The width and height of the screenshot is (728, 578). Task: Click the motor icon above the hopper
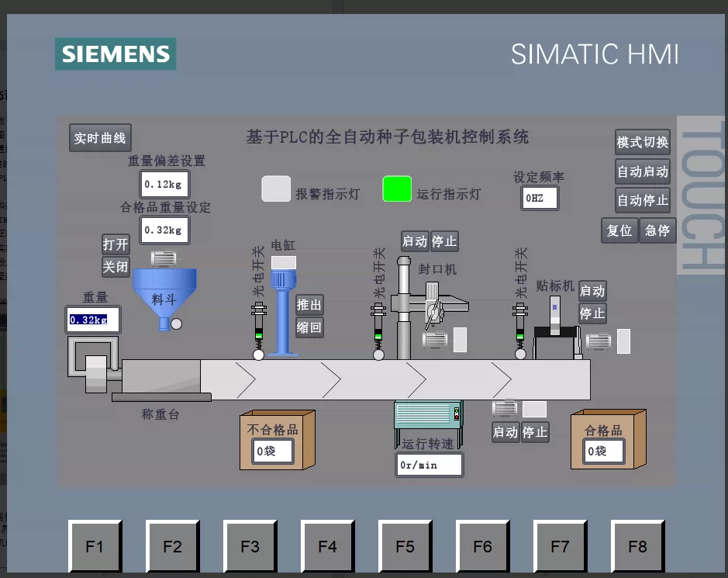(164, 259)
